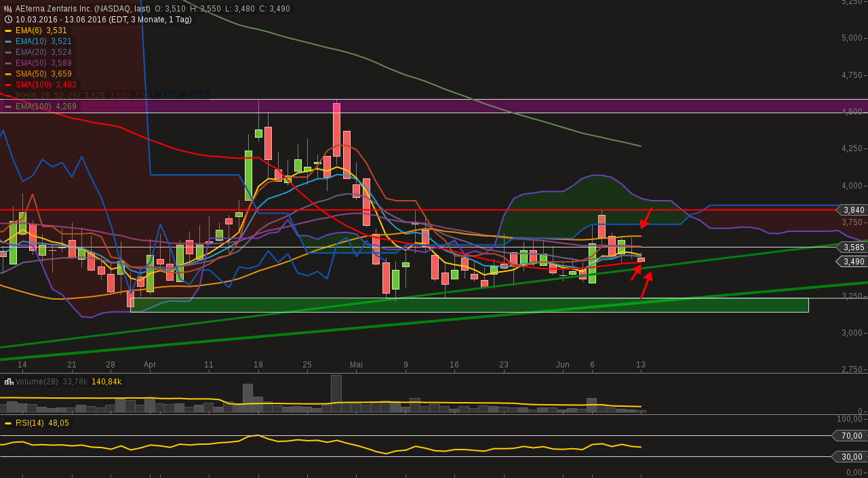Click the date range 10.03.2016 - 13.06.2016 text

click(x=104, y=20)
